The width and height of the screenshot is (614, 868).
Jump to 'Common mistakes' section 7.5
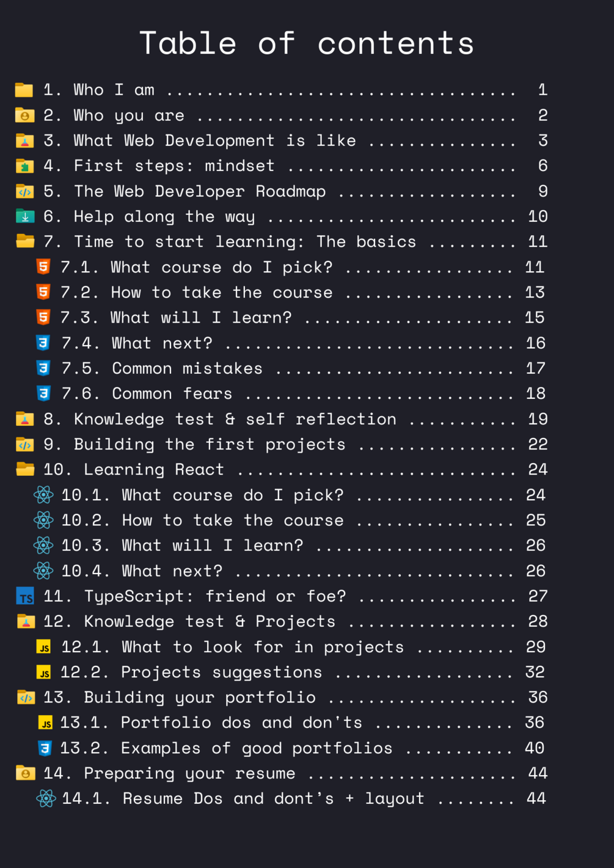point(187,368)
